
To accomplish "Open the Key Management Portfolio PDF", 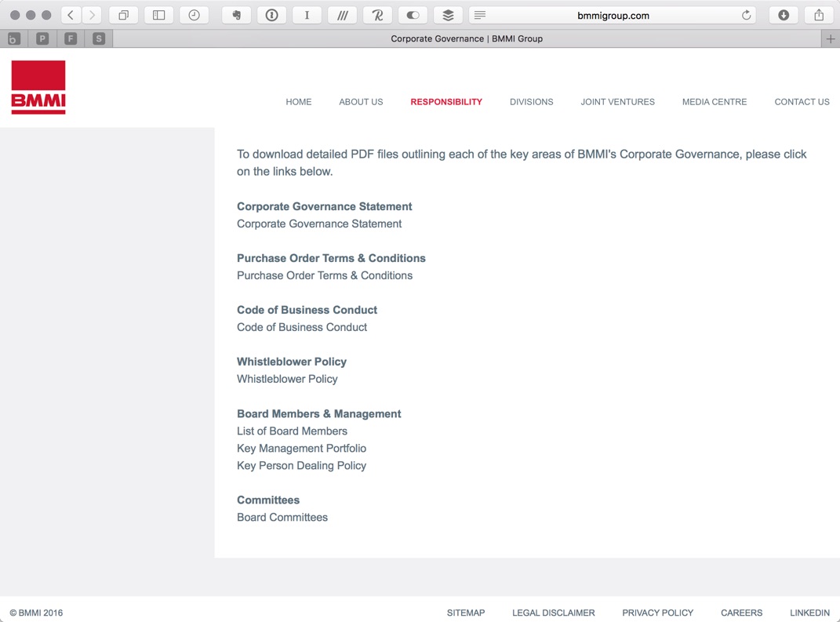I will coord(302,449).
